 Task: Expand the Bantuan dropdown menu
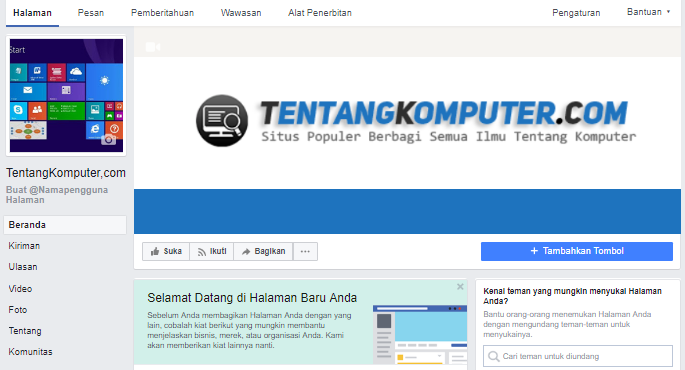(648, 12)
